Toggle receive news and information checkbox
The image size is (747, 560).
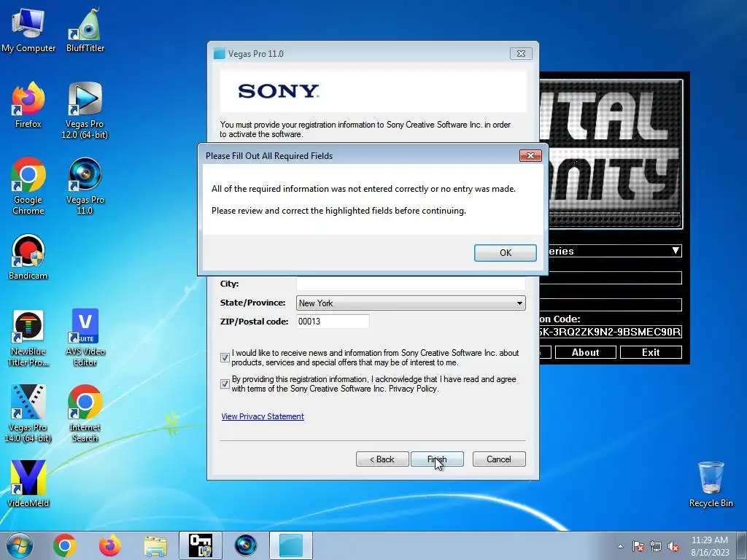[225, 357]
